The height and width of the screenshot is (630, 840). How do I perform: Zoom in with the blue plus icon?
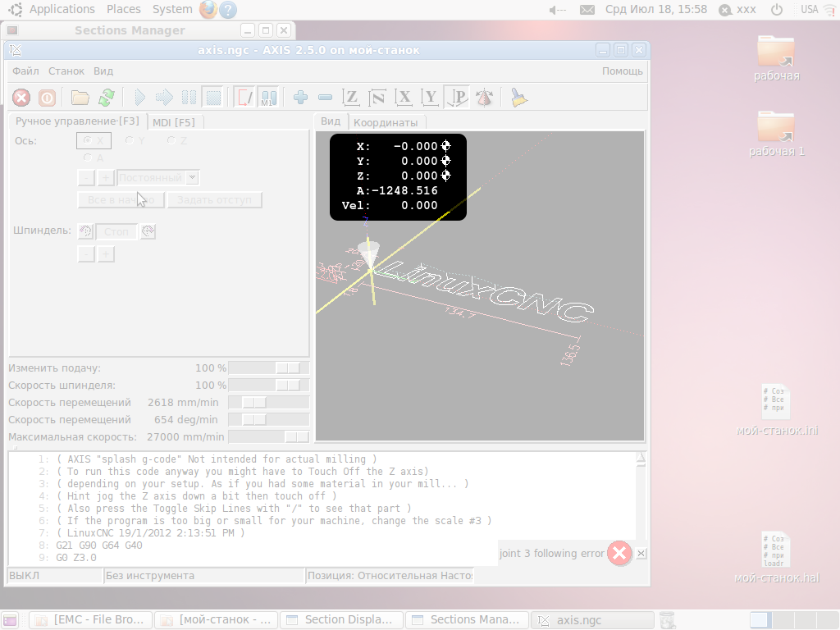(300, 98)
